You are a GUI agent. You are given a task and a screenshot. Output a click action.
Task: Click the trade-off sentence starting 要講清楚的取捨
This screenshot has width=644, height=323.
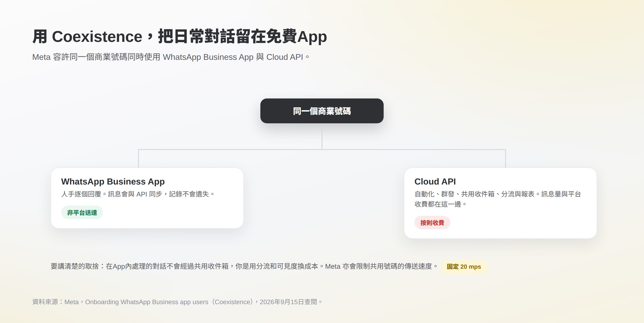[x=244, y=266]
